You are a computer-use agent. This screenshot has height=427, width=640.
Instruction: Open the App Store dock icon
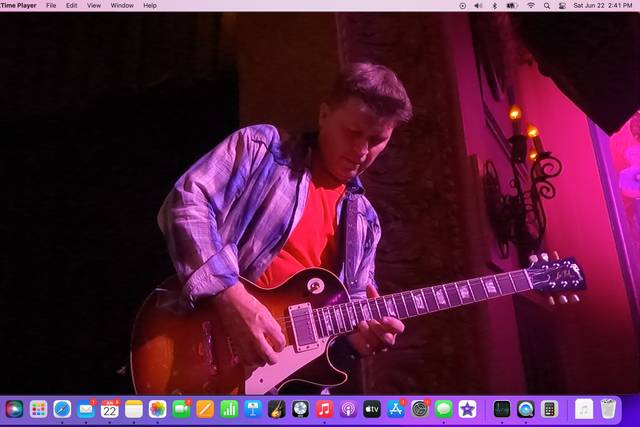click(x=396, y=409)
